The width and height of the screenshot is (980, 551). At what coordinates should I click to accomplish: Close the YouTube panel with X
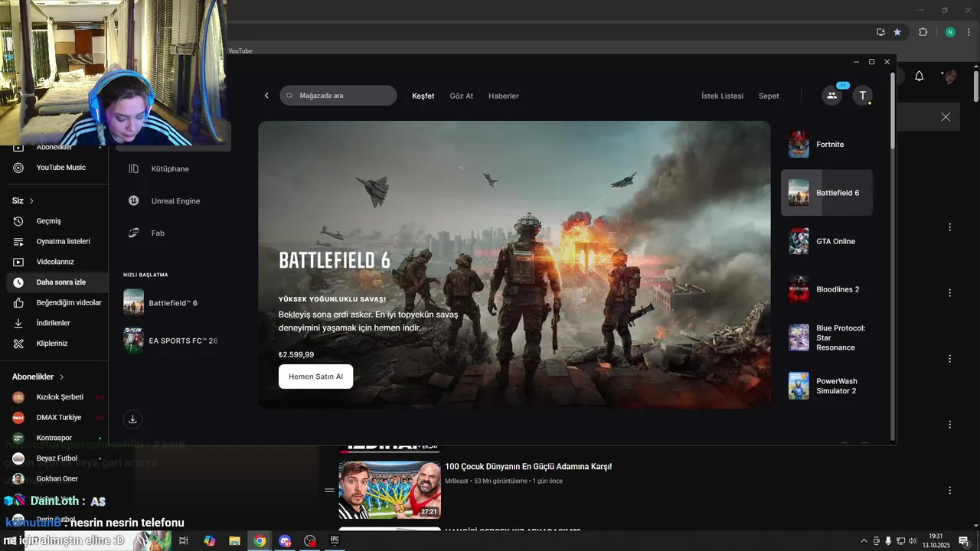click(x=946, y=117)
